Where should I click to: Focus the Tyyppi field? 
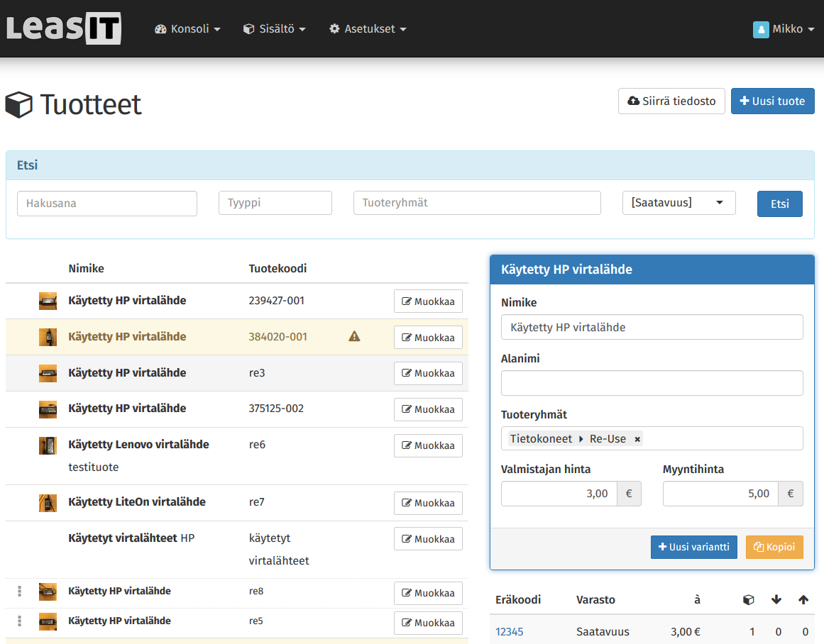click(x=275, y=203)
